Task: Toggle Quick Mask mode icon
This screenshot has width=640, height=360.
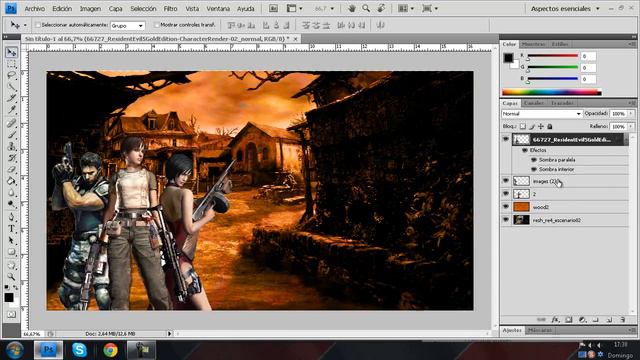Action: pos(11,315)
